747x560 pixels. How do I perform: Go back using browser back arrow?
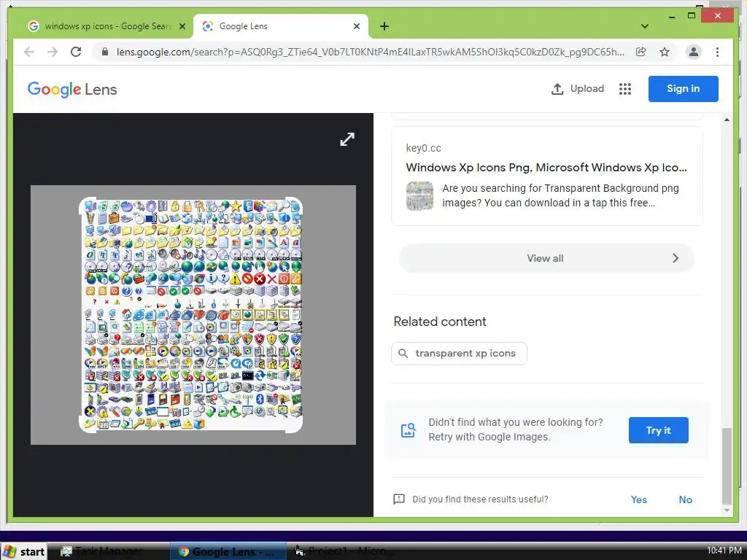[29, 52]
